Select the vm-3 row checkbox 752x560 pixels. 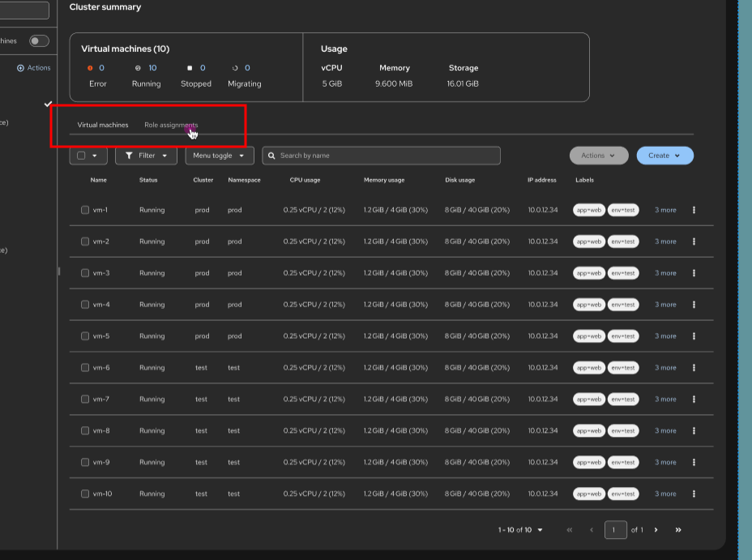click(x=85, y=273)
